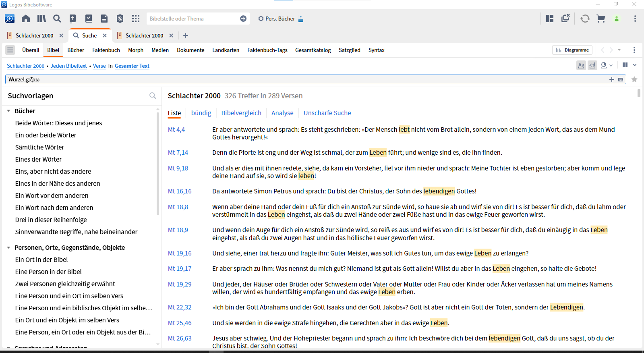
Task: Select template Eine Person in der Bibel
Action: (48, 272)
